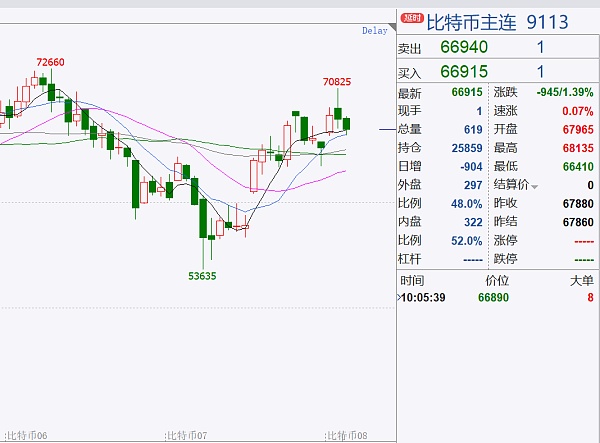Viewport: 600px width, 443px height.
Task: Click the Delay label on the chart
Action: pos(374,31)
